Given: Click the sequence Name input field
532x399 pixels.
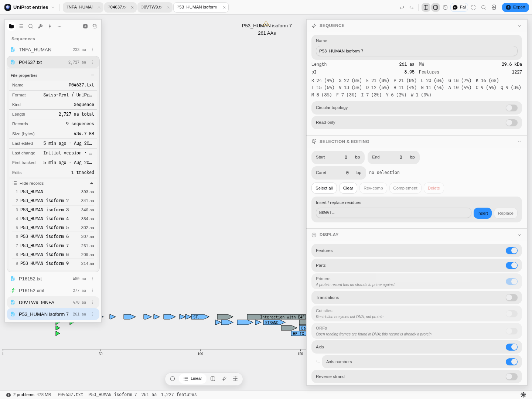Looking at the screenshot, I should (x=417, y=51).
